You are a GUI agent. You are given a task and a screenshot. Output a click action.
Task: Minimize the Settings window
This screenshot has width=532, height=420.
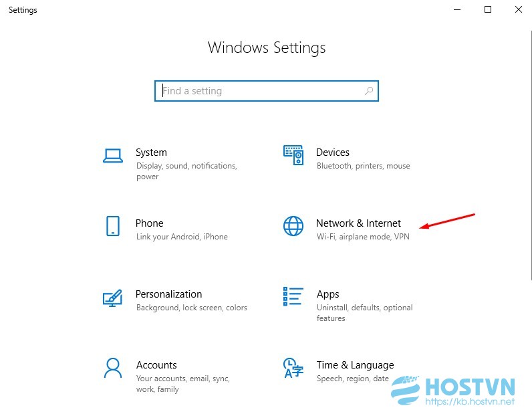pos(457,9)
